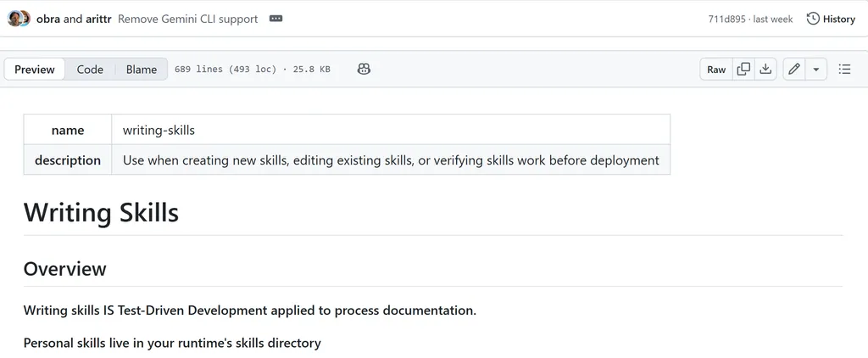This screenshot has height=358, width=868.
Task: Open commit hash 711d895
Action: (x=726, y=19)
